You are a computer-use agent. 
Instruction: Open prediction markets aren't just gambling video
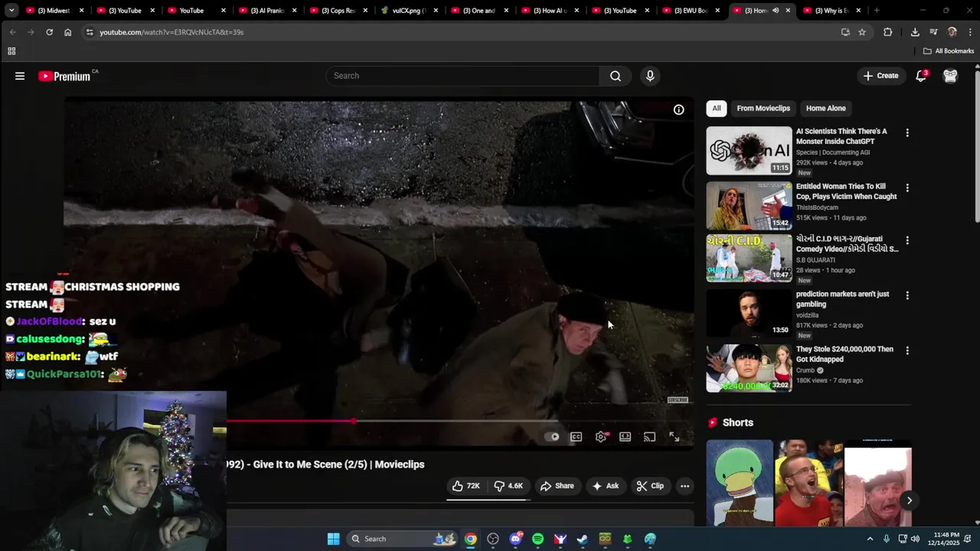tap(842, 299)
